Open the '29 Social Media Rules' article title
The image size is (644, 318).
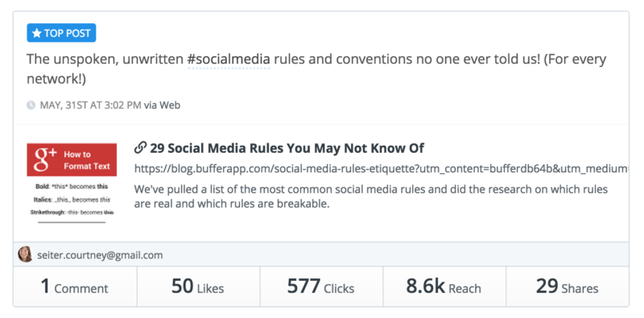point(287,148)
